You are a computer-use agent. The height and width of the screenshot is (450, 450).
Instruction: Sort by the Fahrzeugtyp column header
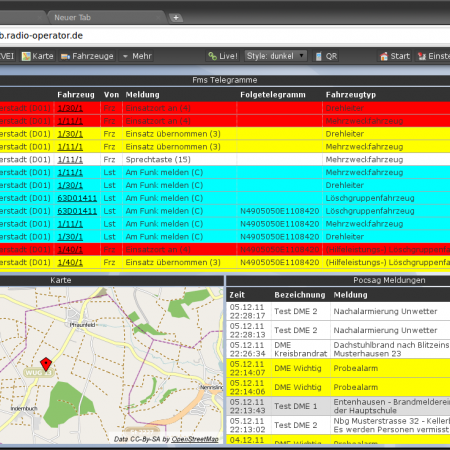click(351, 95)
